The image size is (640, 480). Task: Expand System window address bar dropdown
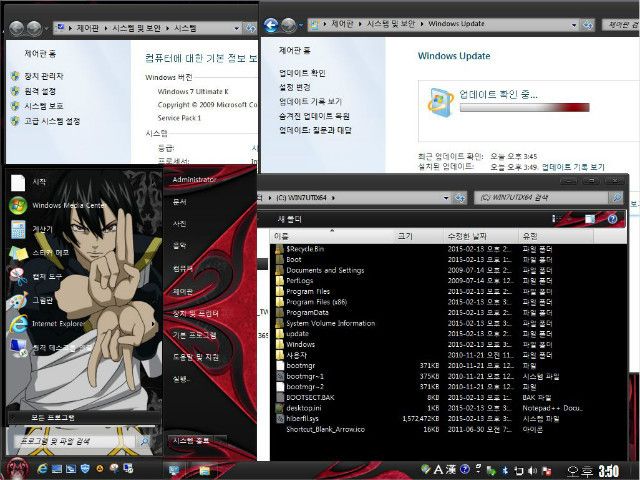pyautogui.click(x=236, y=29)
